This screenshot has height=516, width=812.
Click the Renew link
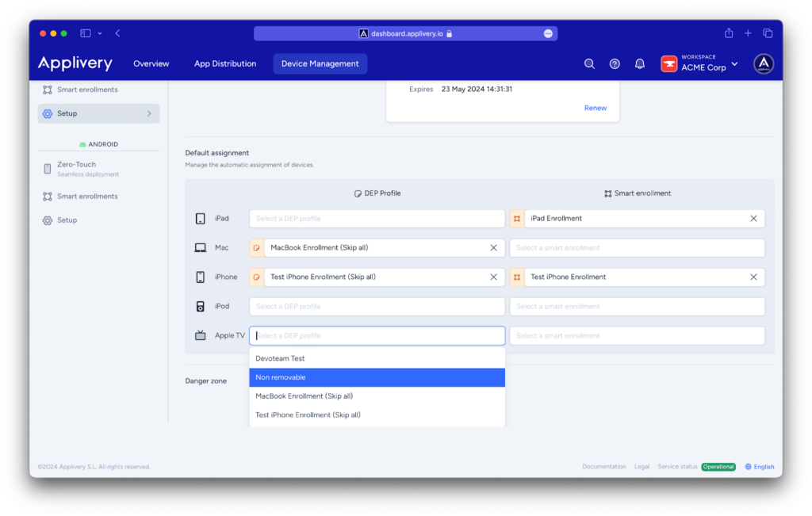tap(595, 108)
